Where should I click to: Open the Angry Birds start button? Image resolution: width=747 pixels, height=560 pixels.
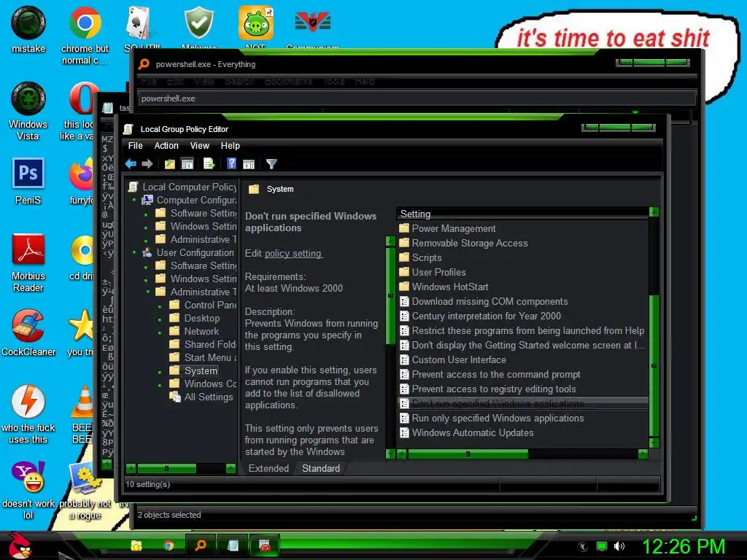tap(19, 545)
